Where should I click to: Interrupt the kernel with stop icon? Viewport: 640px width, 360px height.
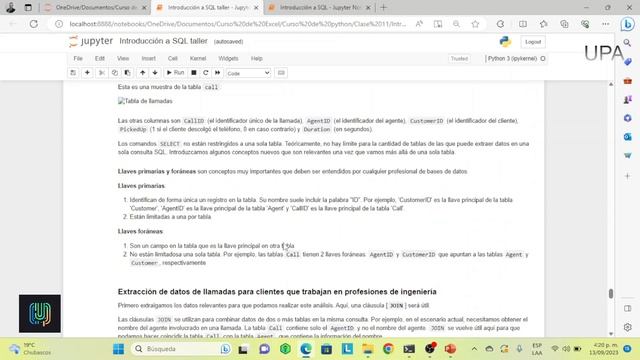tap(194, 73)
